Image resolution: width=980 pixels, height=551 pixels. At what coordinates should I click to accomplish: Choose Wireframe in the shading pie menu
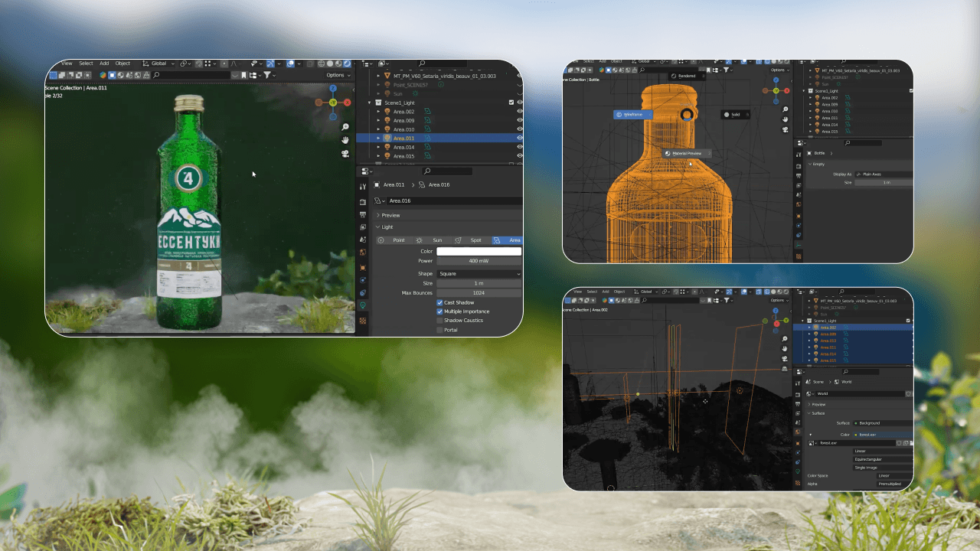[x=632, y=114]
